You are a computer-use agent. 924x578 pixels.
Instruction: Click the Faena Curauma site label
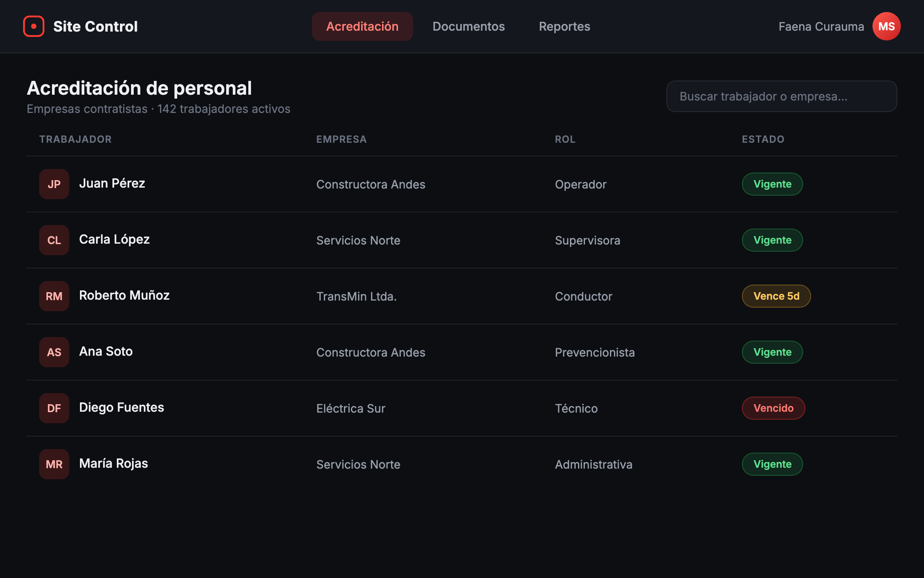coord(821,26)
